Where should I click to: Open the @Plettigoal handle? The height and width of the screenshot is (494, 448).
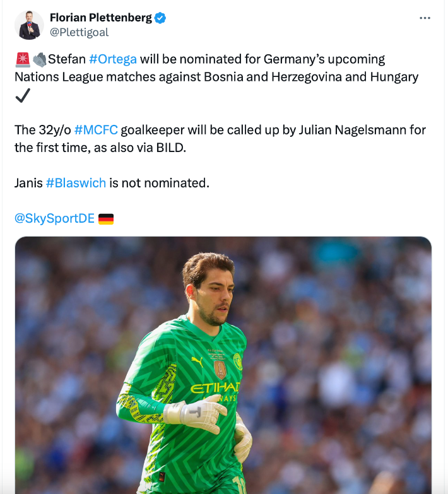point(80,32)
